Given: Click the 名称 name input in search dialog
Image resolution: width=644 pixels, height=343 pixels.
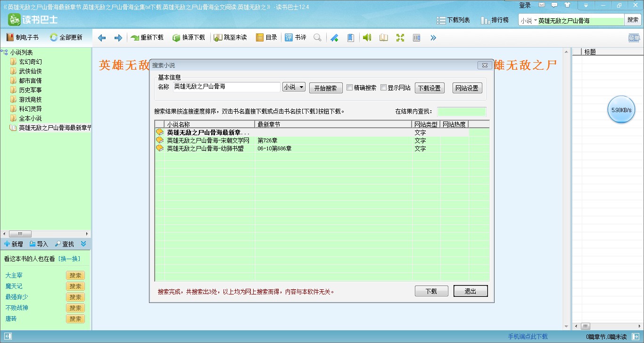Looking at the screenshot, I should pyautogui.click(x=226, y=87).
